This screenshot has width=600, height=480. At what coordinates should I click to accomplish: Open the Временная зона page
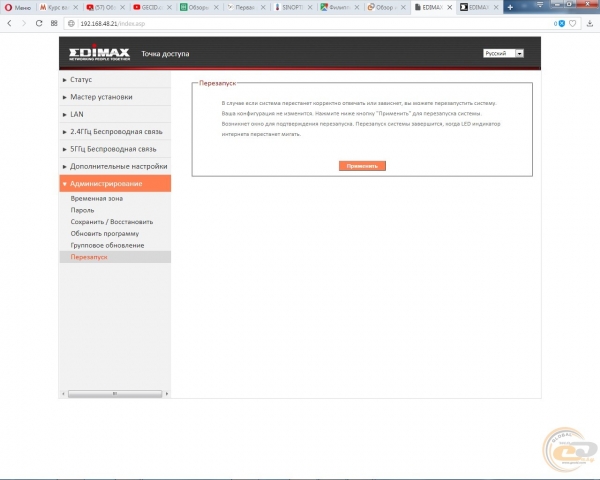point(97,198)
